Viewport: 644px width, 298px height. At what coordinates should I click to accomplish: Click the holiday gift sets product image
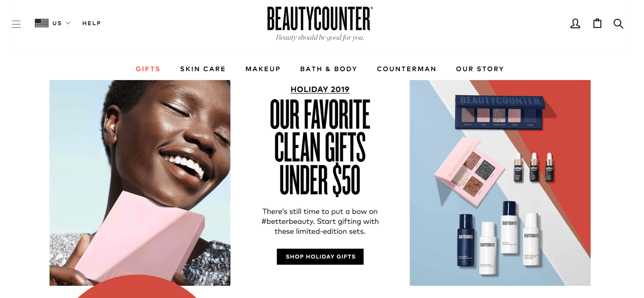[500, 183]
